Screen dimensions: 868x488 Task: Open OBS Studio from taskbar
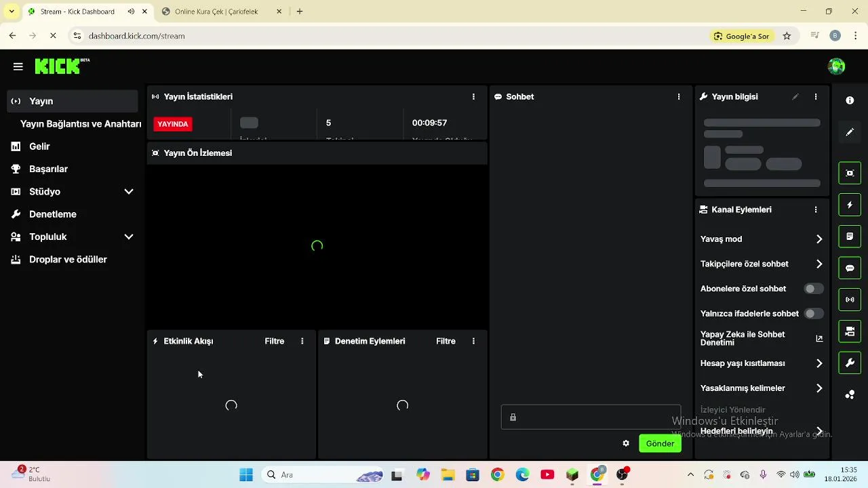click(622, 475)
